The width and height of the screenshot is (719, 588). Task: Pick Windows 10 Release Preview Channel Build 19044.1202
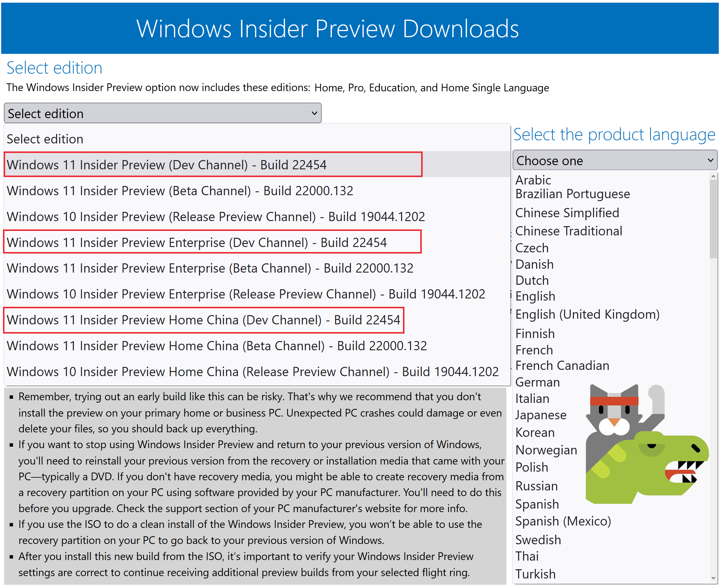[x=216, y=217]
